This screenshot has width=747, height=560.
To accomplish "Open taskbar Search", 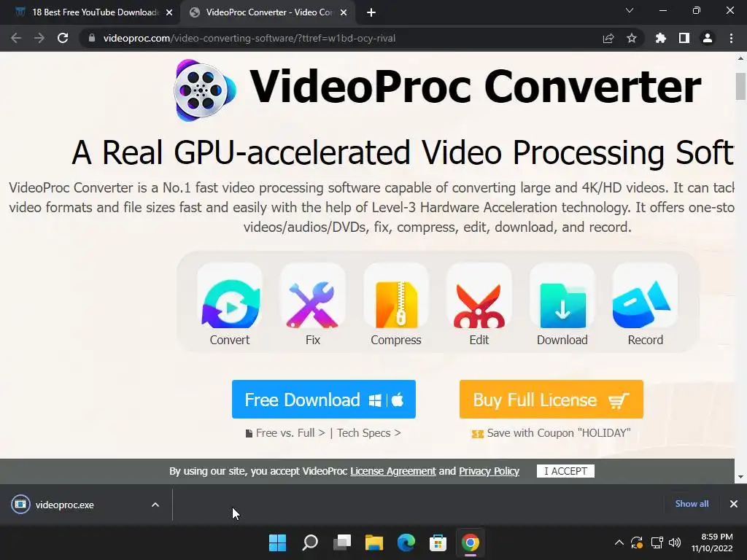I will (x=310, y=542).
